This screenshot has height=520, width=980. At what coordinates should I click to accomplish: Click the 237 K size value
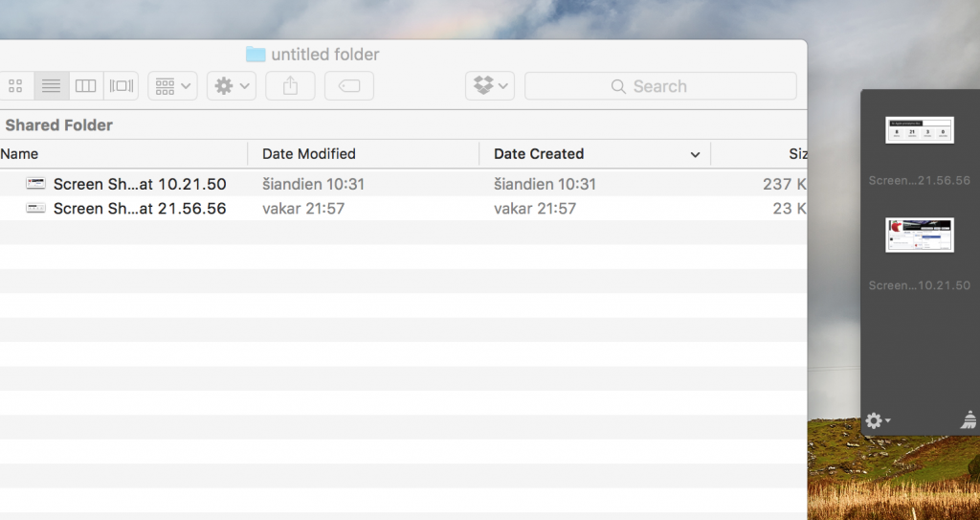tap(785, 184)
